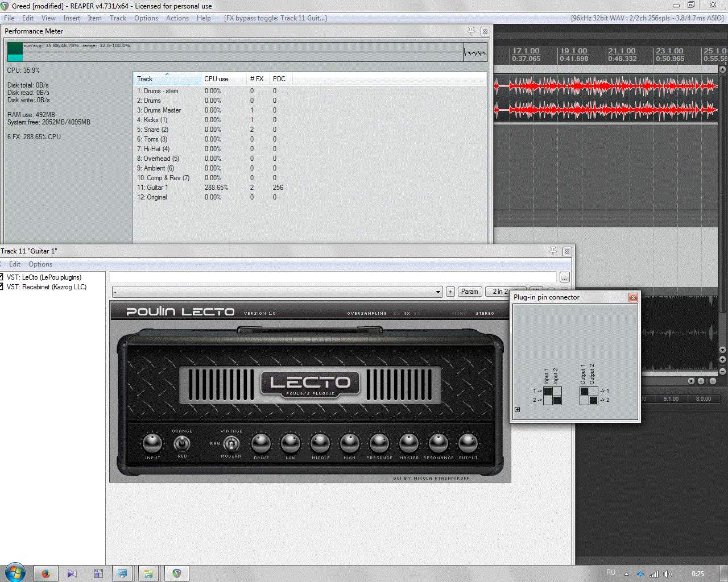This screenshot has height=582, width=728.
Task: Flip the Orange/Red channel switch
Action: 181,443
